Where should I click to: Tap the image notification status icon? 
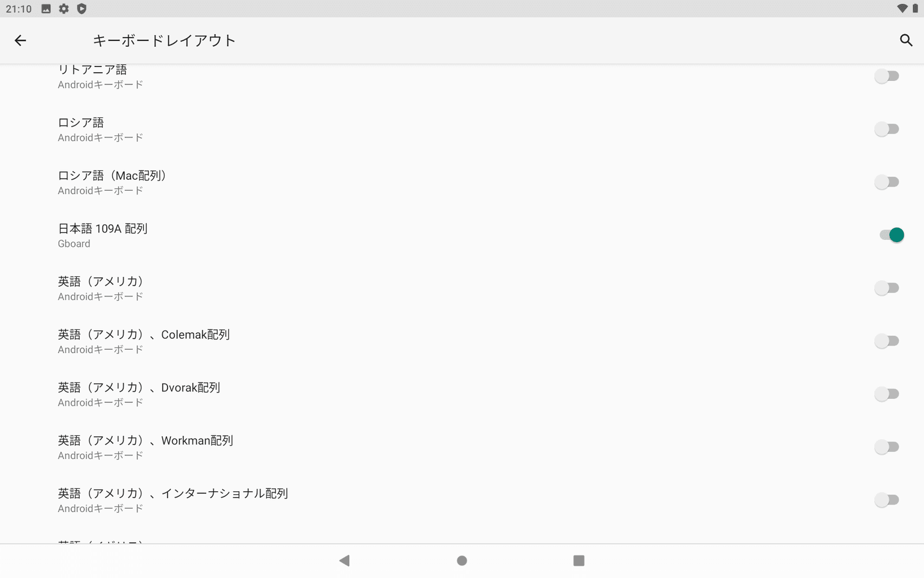[x=46, y=9]
